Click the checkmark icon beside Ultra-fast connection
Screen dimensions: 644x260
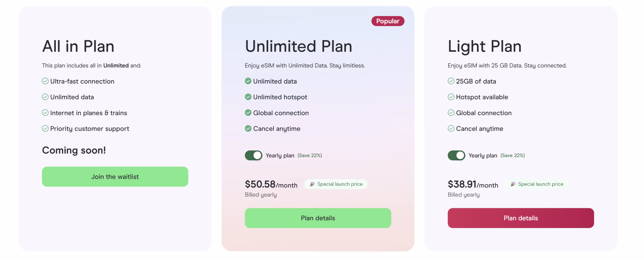(45, 81)
